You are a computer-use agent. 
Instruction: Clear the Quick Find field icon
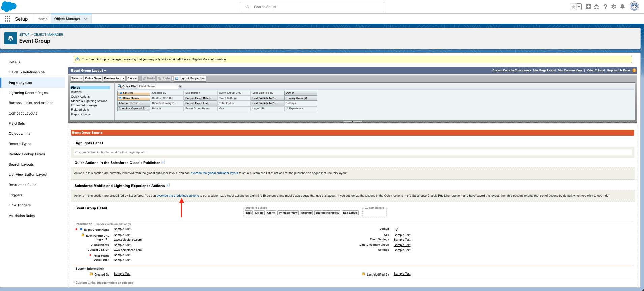[180, 86]
